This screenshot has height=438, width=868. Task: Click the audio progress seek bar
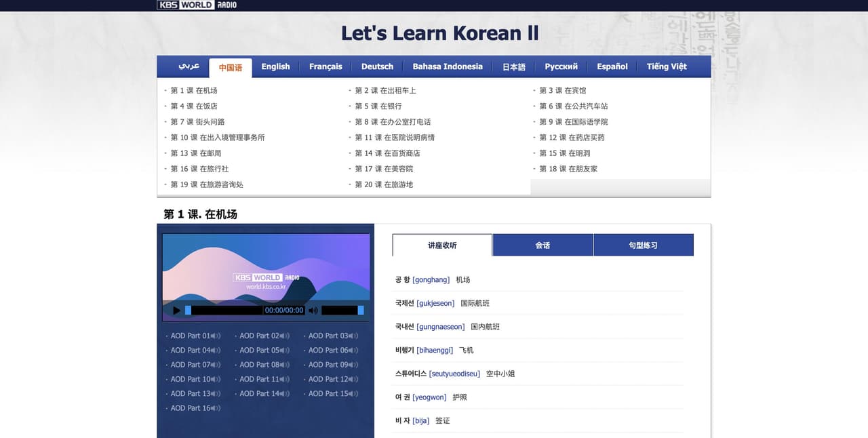tap(224, 311)
